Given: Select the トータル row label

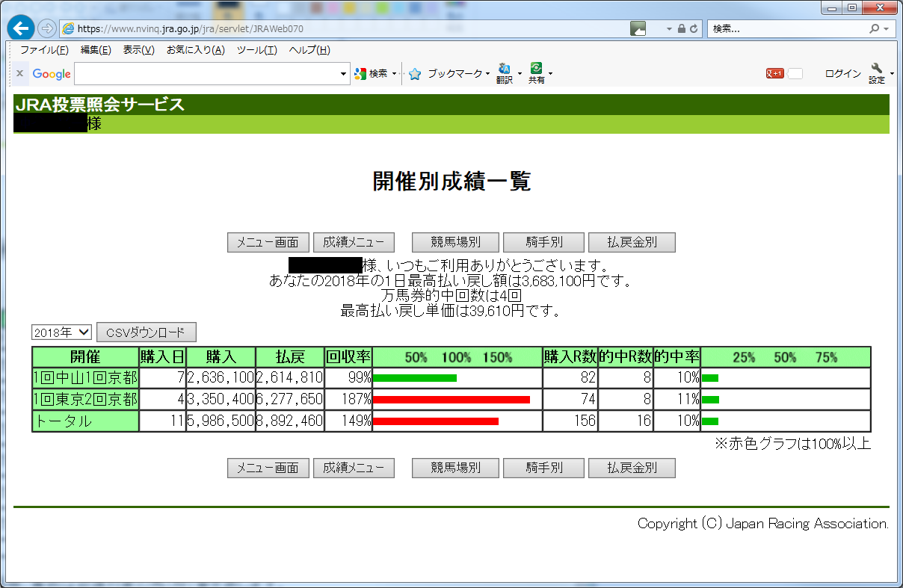Looking at the screenshot, I should click(85, 421).
